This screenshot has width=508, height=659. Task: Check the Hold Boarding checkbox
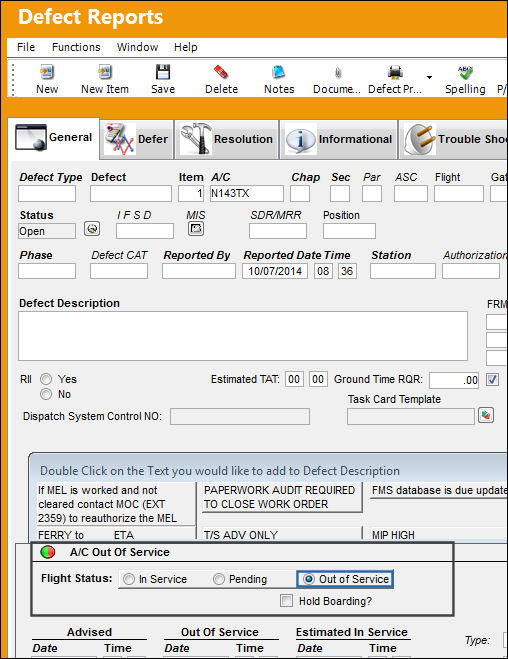tap(287, 601)
